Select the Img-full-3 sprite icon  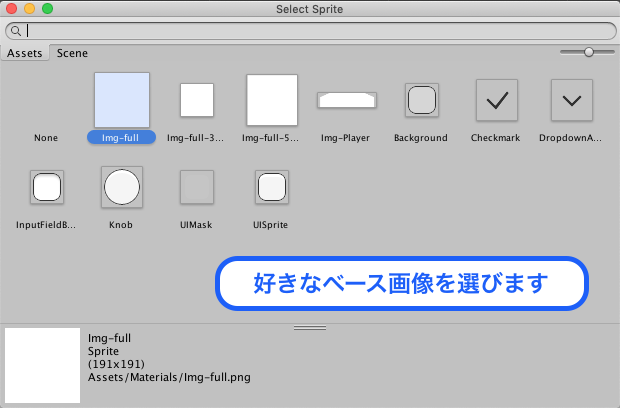pyautogui.click(x=197, y=100)
